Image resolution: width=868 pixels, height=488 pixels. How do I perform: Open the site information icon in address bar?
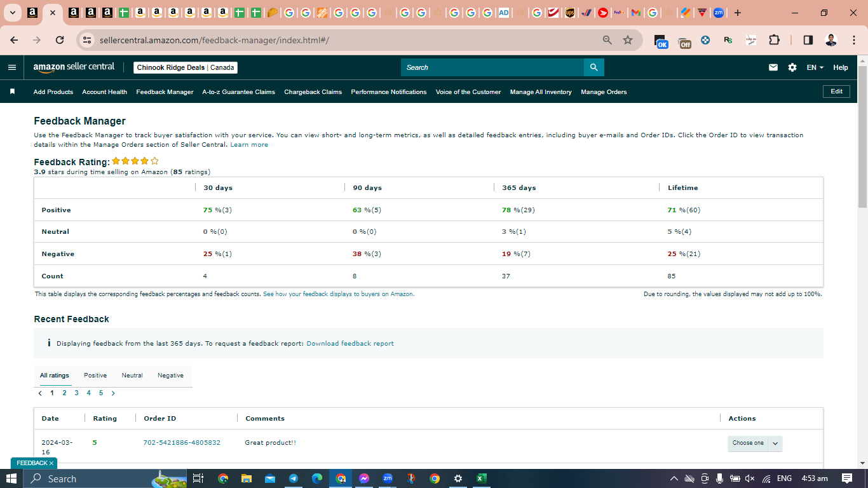pyautogui.click(x=88, y=40)
